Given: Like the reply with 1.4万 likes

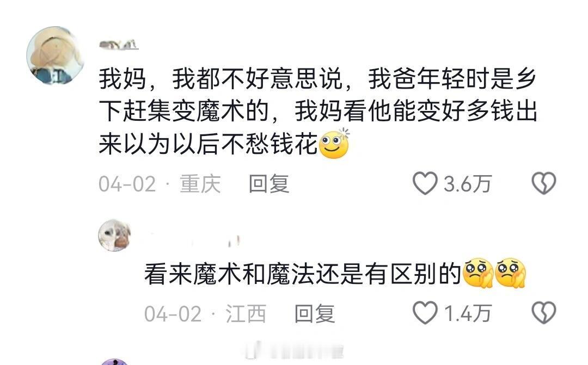Looking at the screenshot, I should (425, 313).
